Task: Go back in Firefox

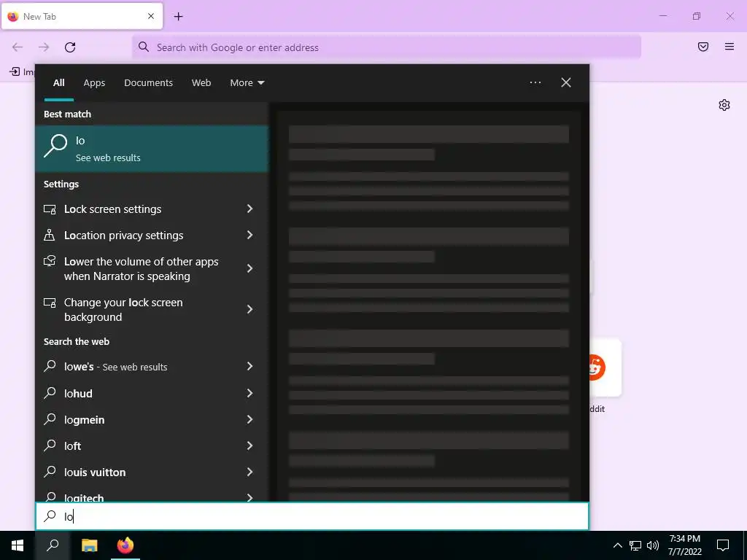Action: [18, 47]
